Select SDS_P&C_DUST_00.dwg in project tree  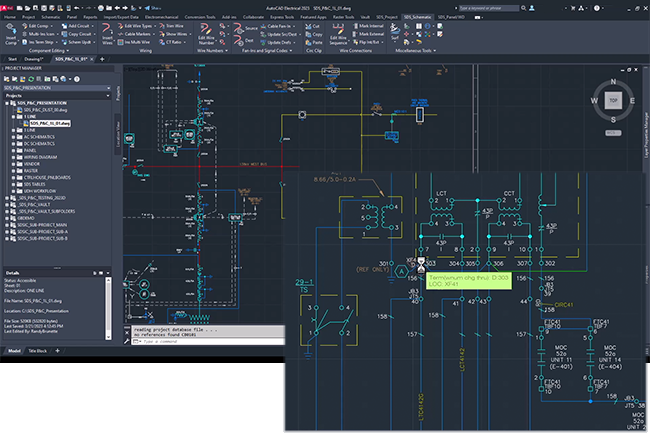[x=46, y=112]
